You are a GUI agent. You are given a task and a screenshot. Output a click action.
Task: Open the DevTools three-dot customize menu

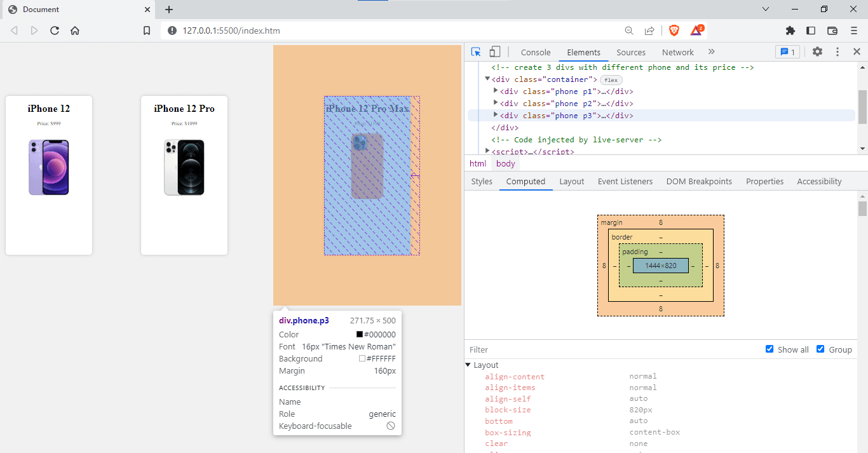837,52
